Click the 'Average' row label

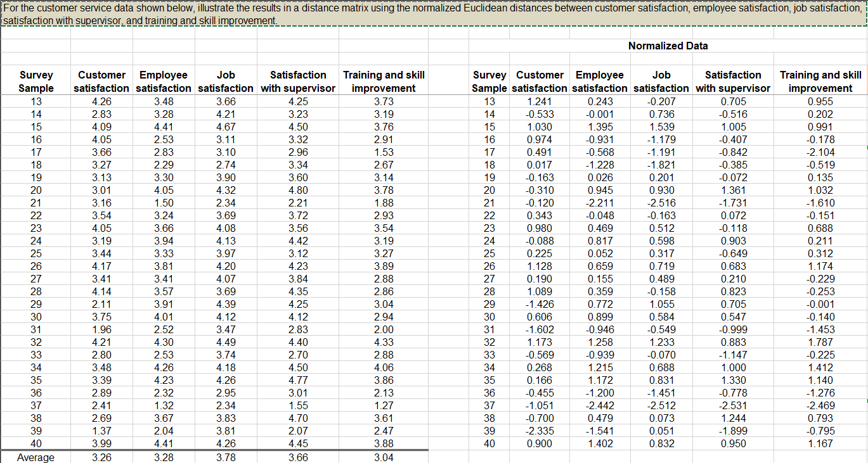pyautogui.click(x=36, y=457)
